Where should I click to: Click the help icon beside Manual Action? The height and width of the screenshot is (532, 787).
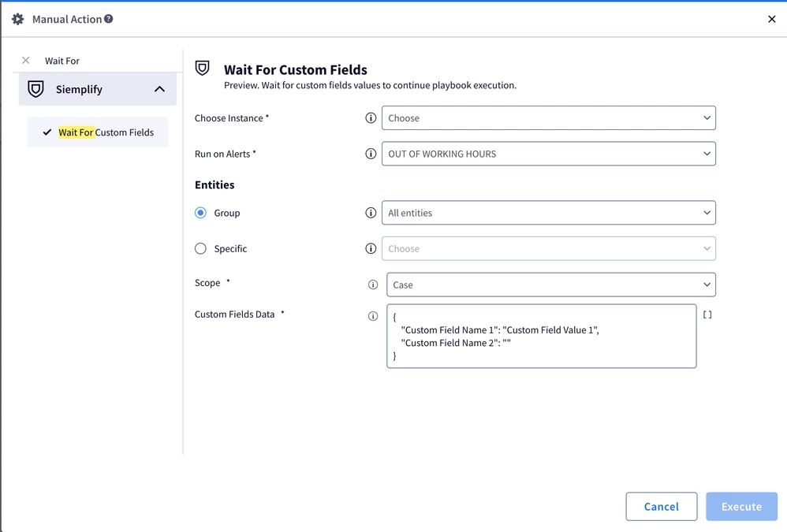pyautogui.click(x=108, y=19)
